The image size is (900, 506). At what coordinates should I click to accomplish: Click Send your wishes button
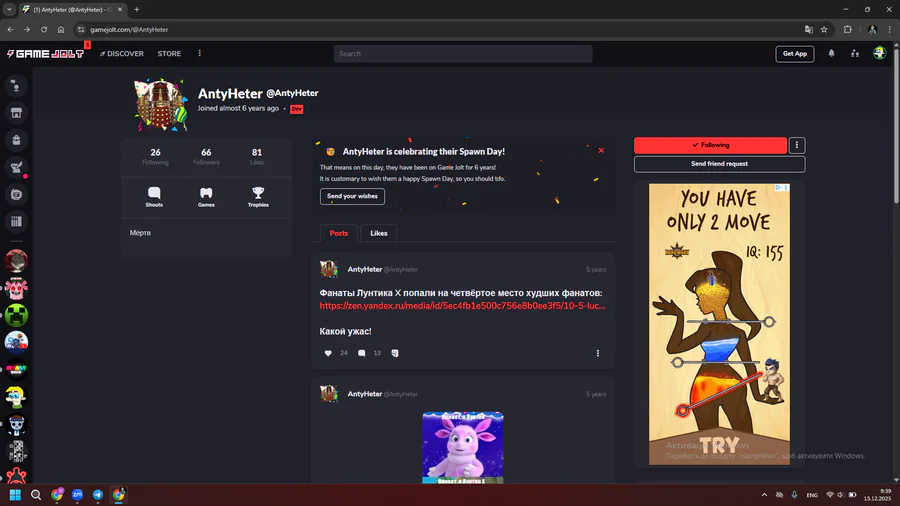[x=352, y=196]
